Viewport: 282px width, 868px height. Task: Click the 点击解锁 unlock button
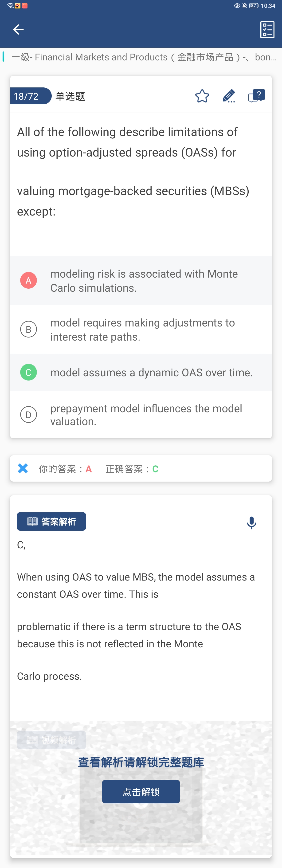pyautogui.click(x=141, y=792)
